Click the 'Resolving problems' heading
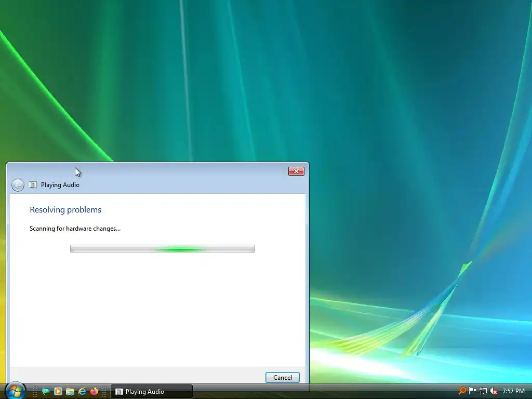This screenshot has height=399, width=532. click(x=65, y=210)
